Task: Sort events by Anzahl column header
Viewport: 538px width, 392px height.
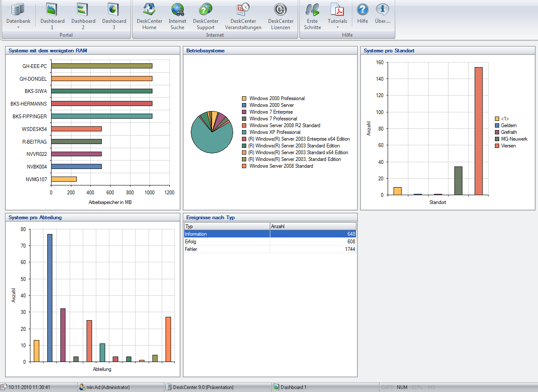Action: (x=312, y=226)
